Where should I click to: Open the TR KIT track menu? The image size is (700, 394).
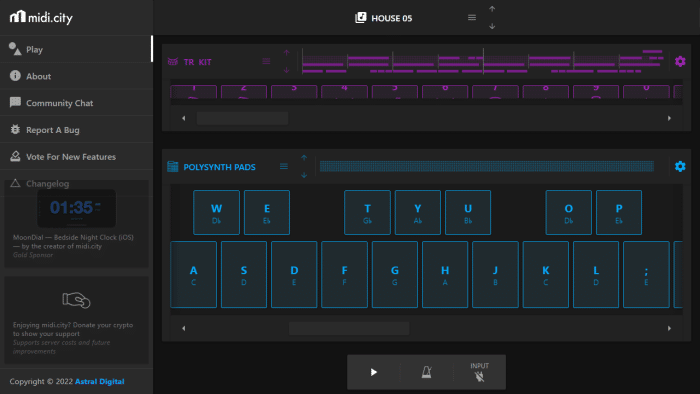click(x=266, y=62)
